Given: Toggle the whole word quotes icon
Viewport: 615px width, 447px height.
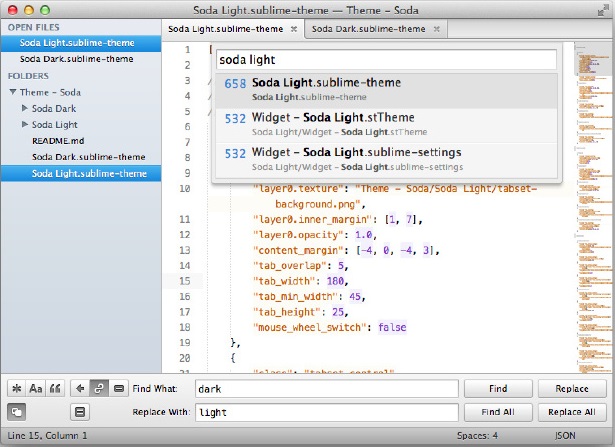Looking at the screenshot, I should coord(55,389).
